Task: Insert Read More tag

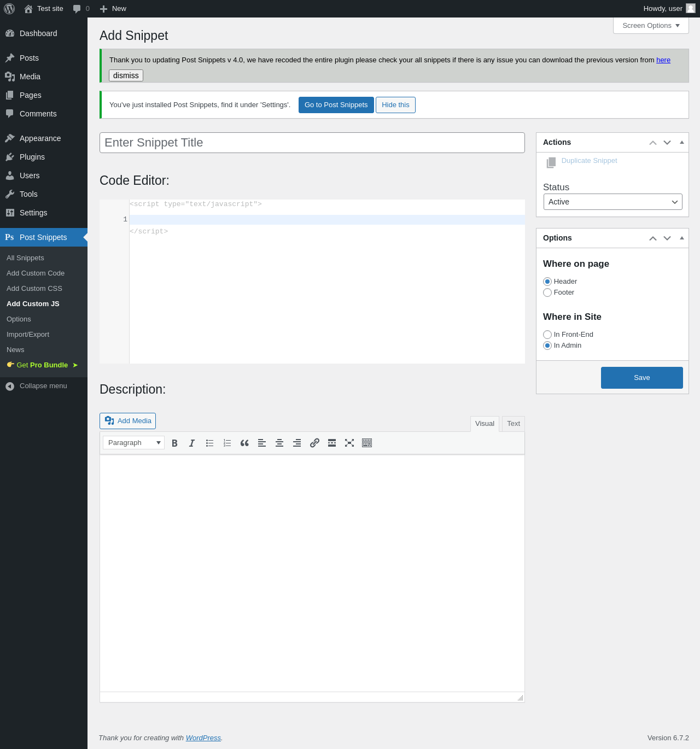Action: click(x=332, y=443)
